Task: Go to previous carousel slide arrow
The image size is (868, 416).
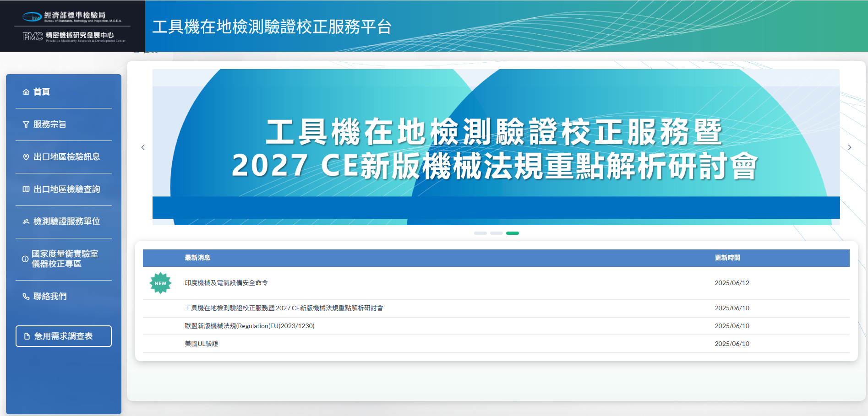Action: pyautogui.click(x=143, y=147)
